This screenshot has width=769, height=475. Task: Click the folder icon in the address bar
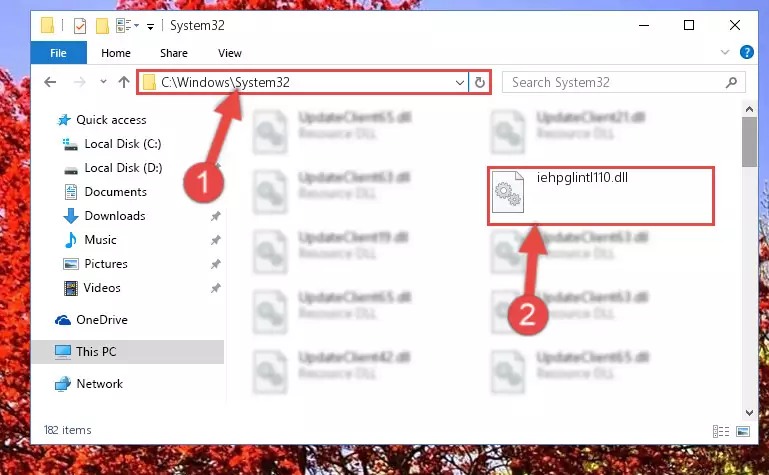pos(149,82)
